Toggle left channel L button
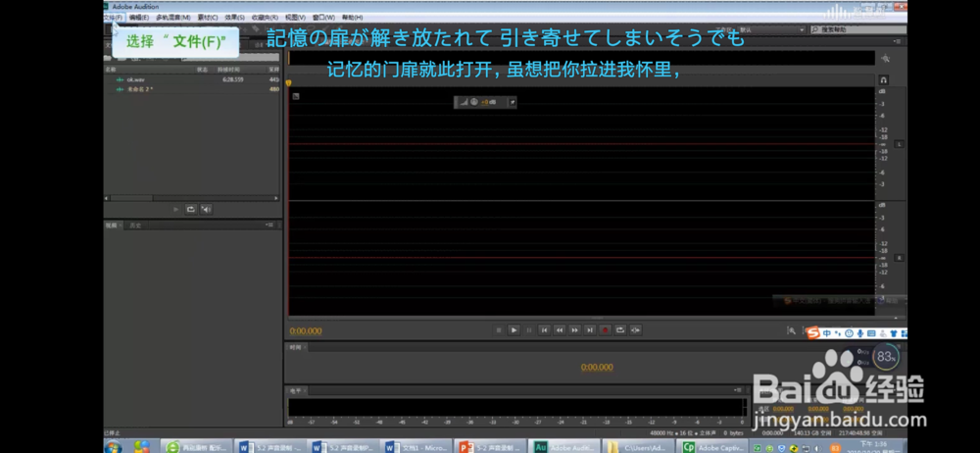The image size is (980, 453). [900, 144]
